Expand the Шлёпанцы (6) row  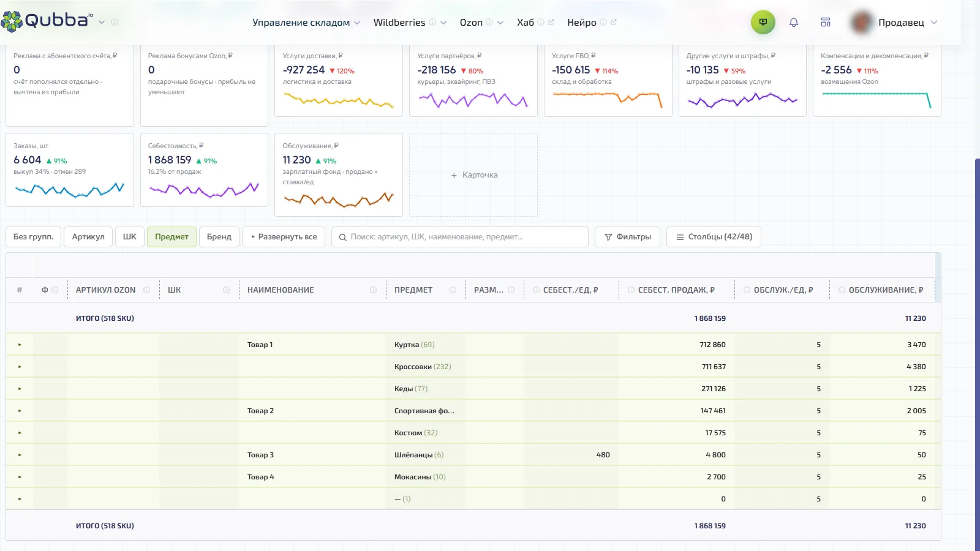[x=20, y=455]
